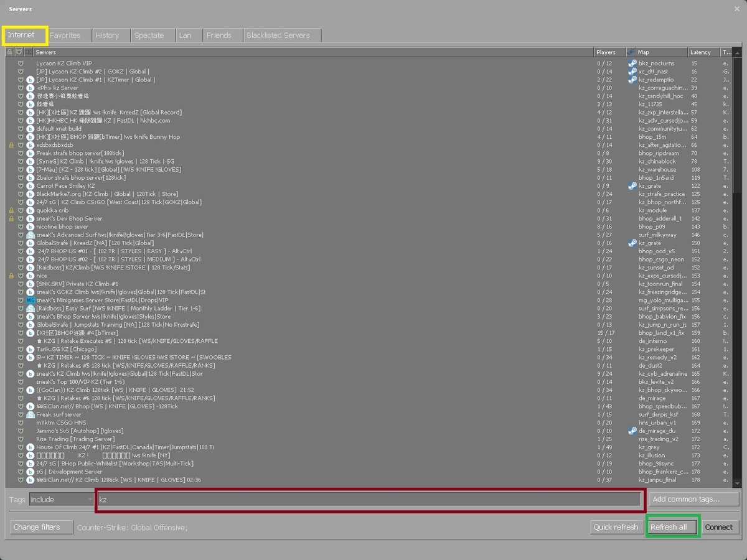Sort by the Steam Workshop column header icon
The width and height of the screenshot is (747, 560).
point(631,52)
